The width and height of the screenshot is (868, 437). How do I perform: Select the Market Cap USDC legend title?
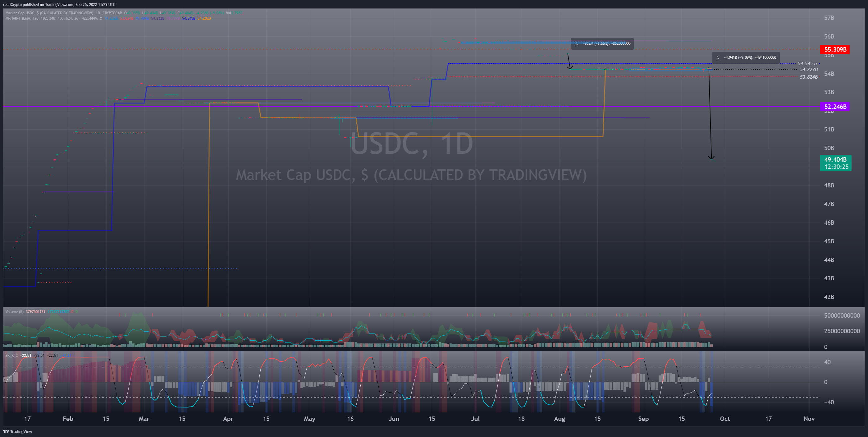pos(63,13)
